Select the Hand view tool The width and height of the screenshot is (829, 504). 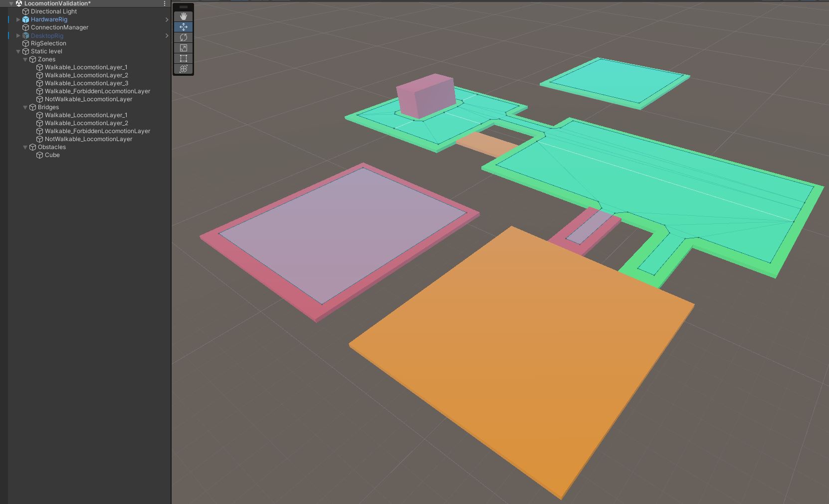(184, 16)
